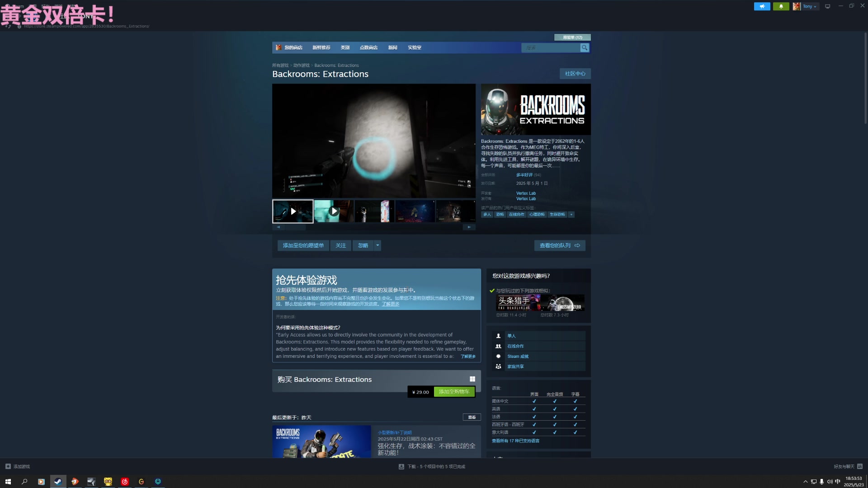The image size is (868, 488).
Task: Open the 类别 categories menu
Action: tap(345, 47)
